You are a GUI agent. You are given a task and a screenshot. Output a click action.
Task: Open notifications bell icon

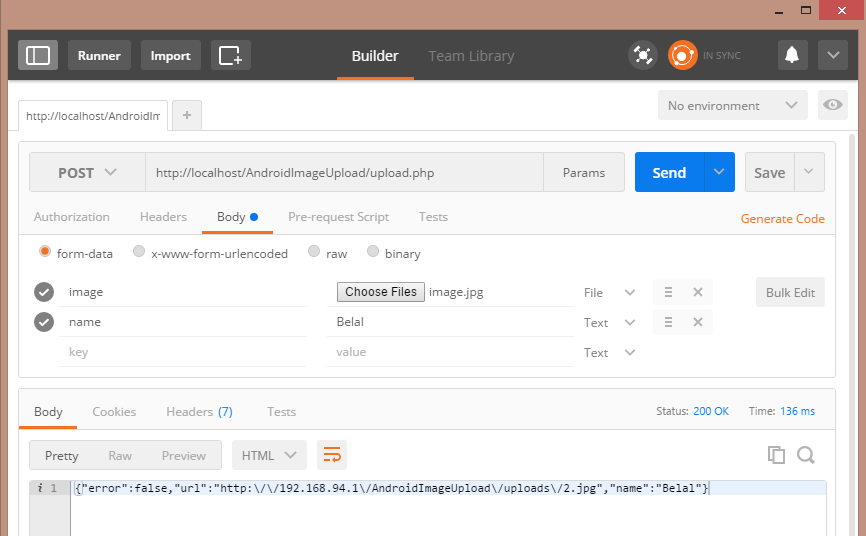[792, 55]
